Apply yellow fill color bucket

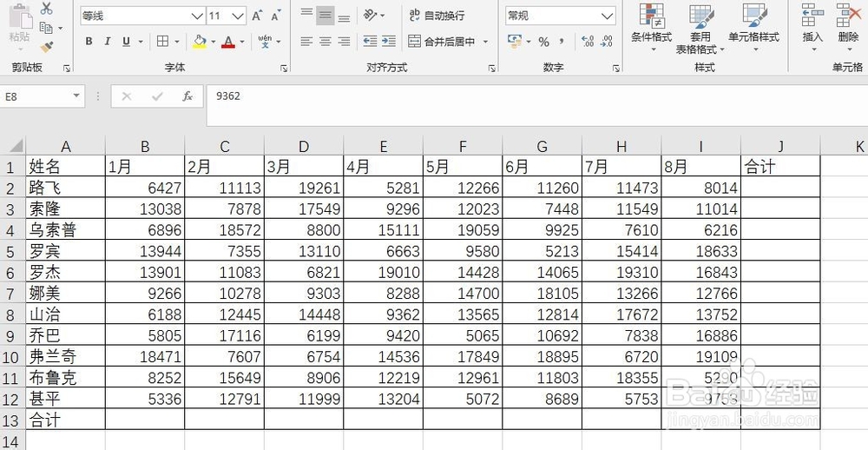[200, 42]
